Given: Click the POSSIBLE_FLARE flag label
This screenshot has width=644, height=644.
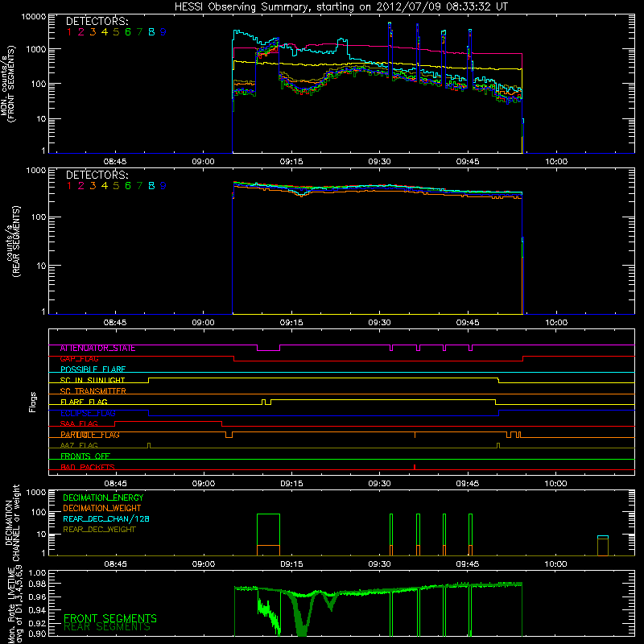Looking at the screenshot, I should point(93,369).
